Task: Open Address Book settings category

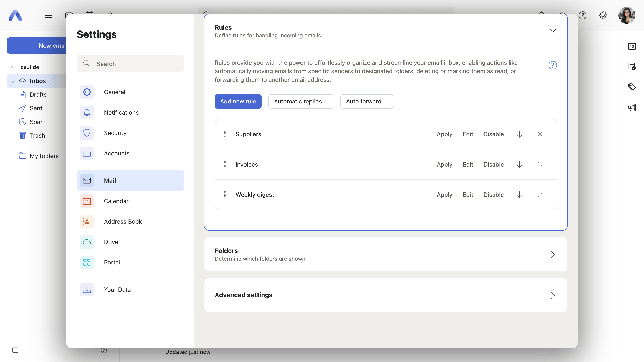Action: [130, 221]
